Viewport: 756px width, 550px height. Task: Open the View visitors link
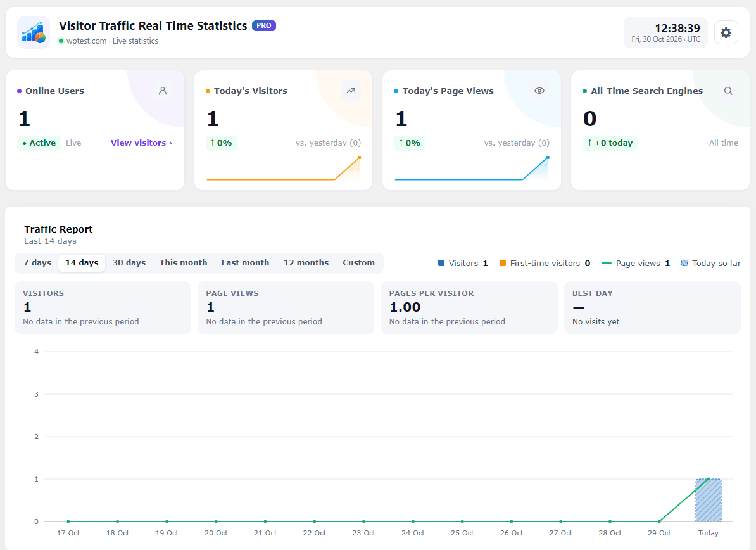coord(142,143)
